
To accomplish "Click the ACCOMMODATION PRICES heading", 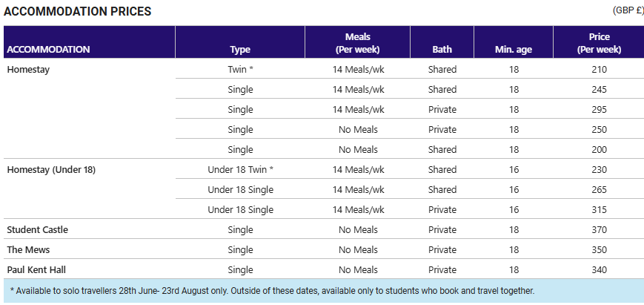I will [78, 12].
